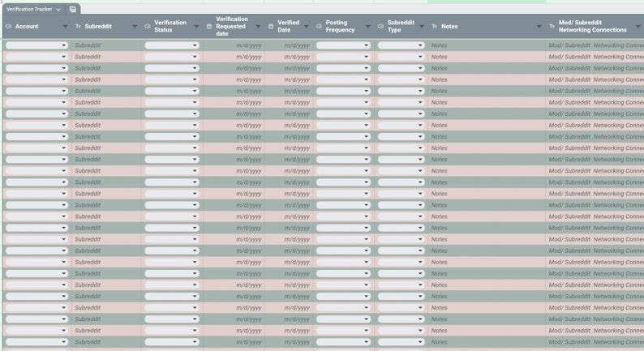
Task: Open first row's Verification Status dropdown
Action: point(172,46)
